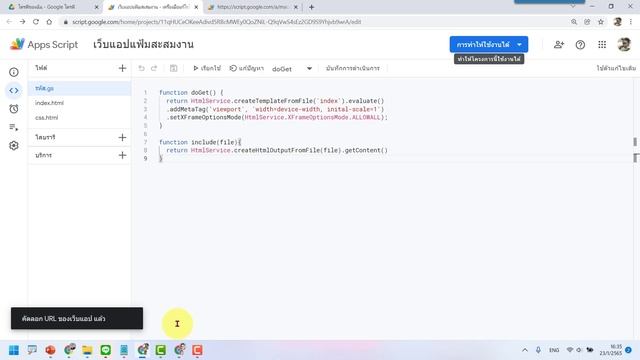Open the Editor code icon in sidebar
The width and height of the screenshot is (640, 360).
14,91
